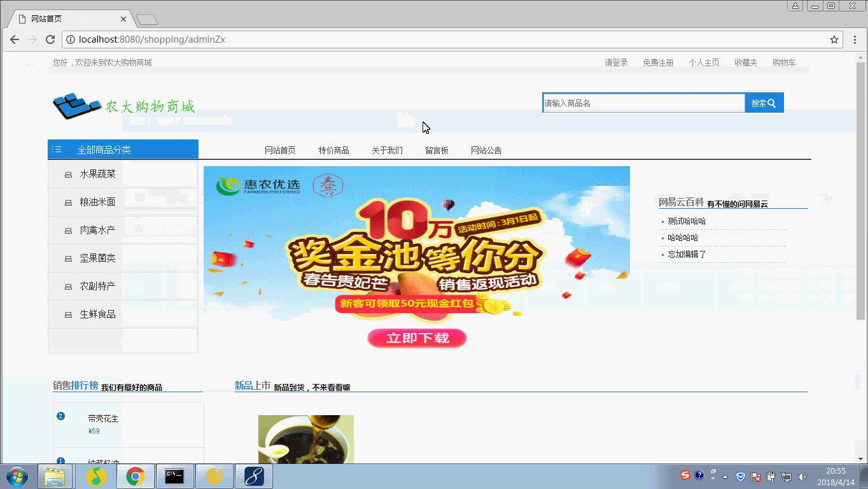Click the scrollbar down arrow
This screenshot has width=868, height=489.
[860, 458]
